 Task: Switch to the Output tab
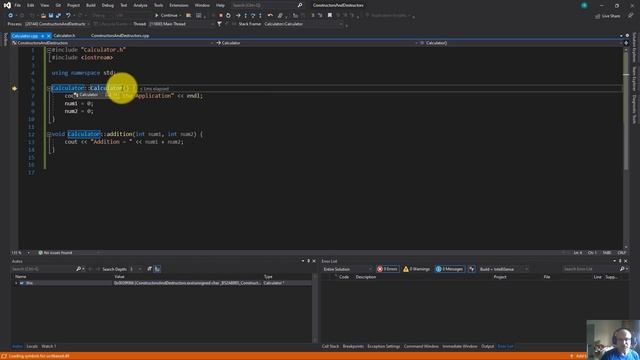coord(487,346)
